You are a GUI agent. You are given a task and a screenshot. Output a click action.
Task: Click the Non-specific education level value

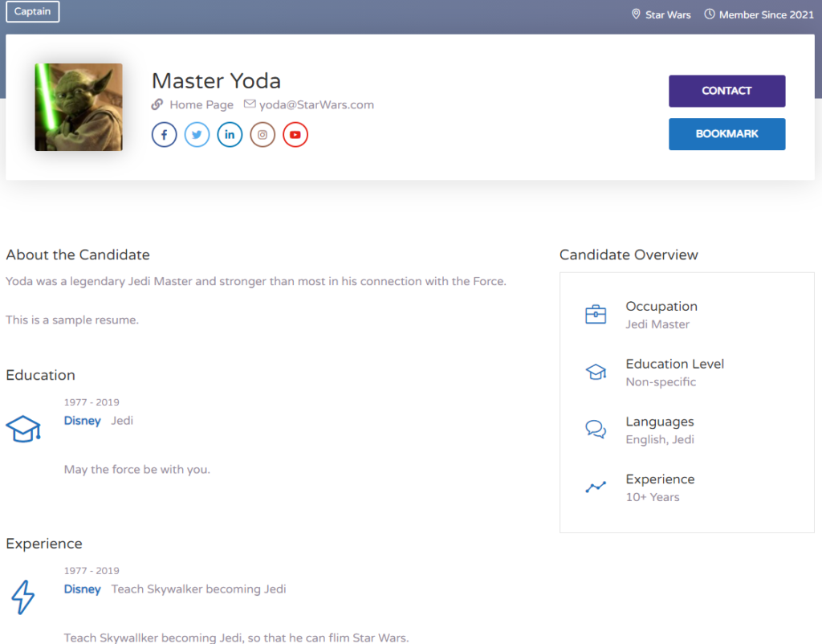click(661, 381)
